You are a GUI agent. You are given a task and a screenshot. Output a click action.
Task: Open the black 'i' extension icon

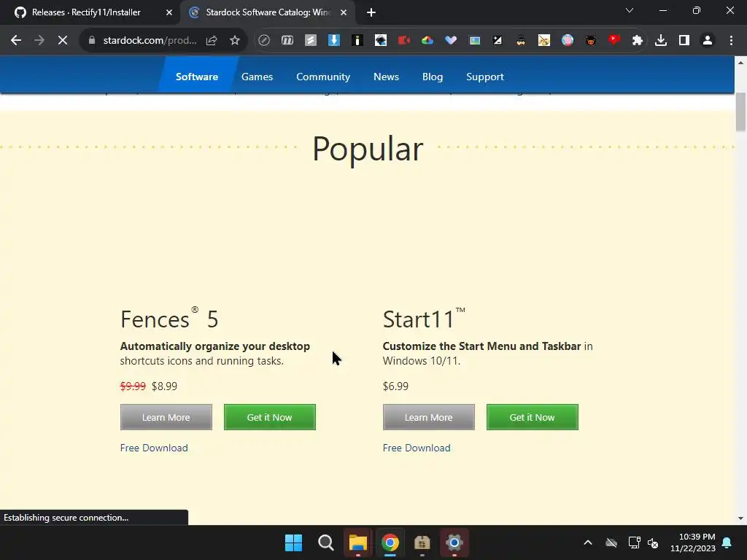[357, 41]
